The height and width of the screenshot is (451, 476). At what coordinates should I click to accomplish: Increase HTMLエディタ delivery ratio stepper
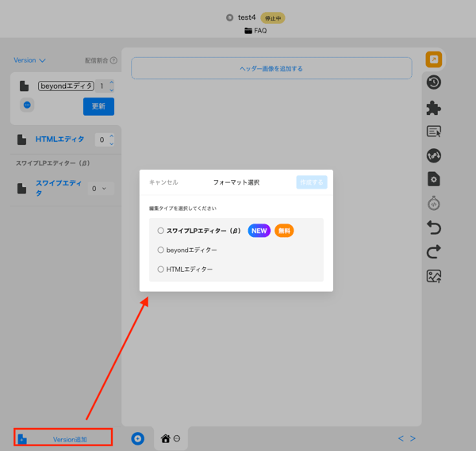click(112, 136)
